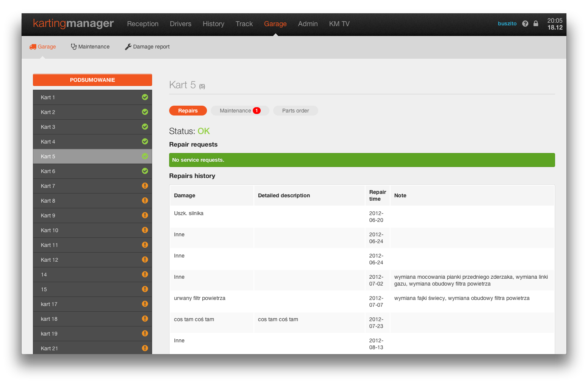Screen dimensions: 588x384
Task: Open the Drivers menu
Action: coord(180,24)
